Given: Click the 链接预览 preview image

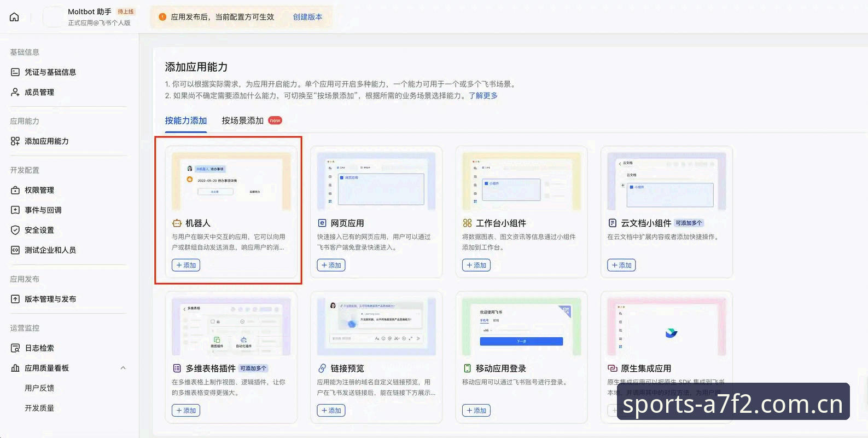Looking at the screenshot, I should (x=376, y=327).
